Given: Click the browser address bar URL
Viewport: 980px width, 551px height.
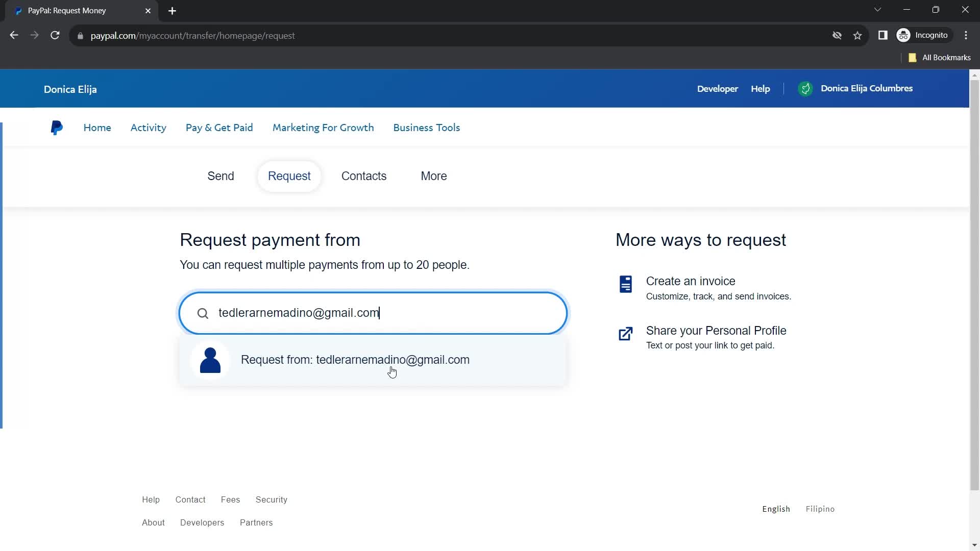Looking at the screenshot, I should 192,36.
